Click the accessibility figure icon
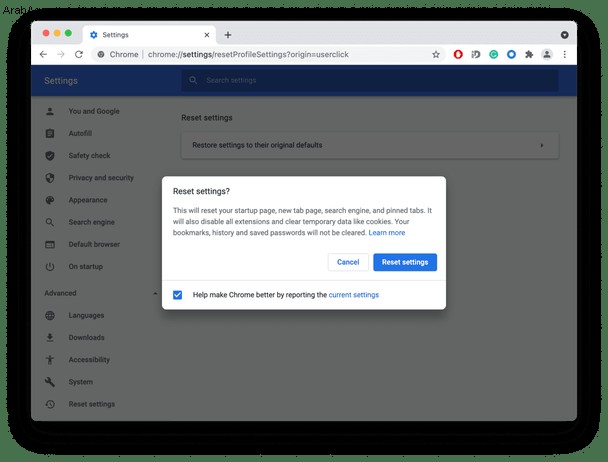The image size is (608, 462). tap(50, 360)
